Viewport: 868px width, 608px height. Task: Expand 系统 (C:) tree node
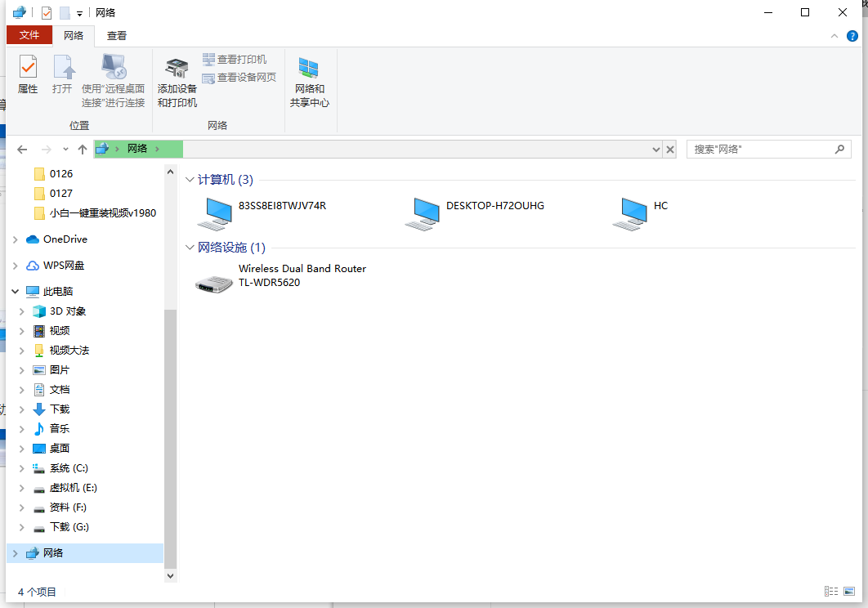22,468
